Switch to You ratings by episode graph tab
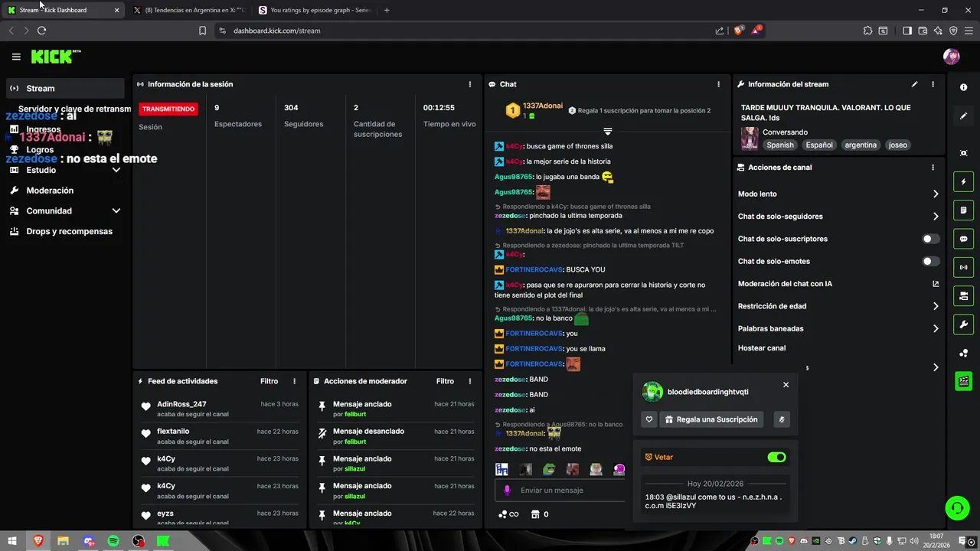This screenshot has width=980, height=551. coord(315,11)
